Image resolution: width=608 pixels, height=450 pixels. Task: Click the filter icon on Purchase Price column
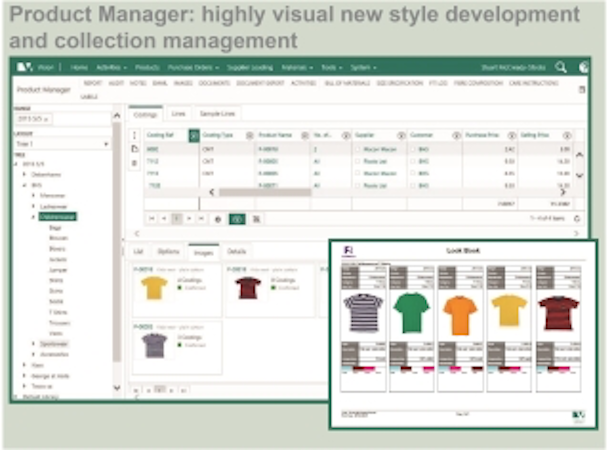pos(512,135)
